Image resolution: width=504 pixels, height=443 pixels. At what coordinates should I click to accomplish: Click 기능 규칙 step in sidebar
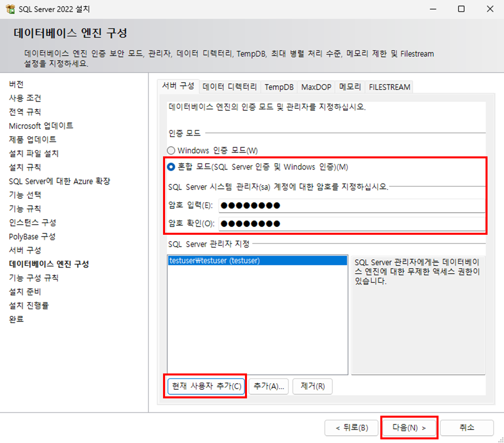(x=25, y=209)
